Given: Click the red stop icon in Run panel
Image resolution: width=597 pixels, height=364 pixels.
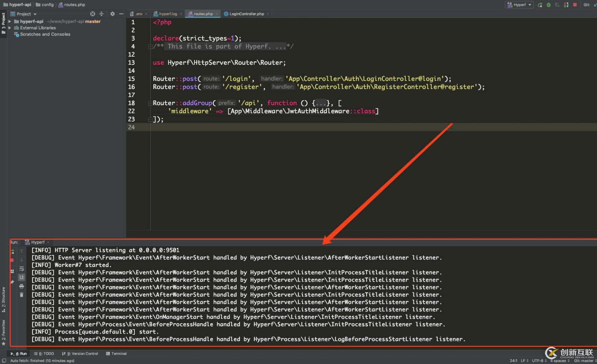Looking at the screenshot, I should point(12,260).
